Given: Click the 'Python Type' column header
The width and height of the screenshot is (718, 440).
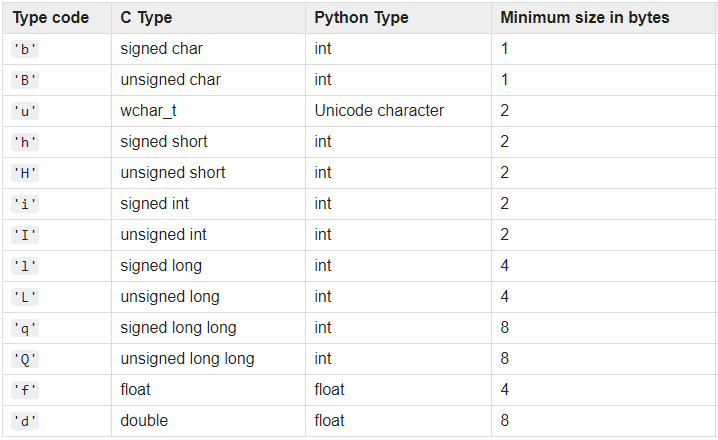Looking at the screenshot, I should pos(361,18).
